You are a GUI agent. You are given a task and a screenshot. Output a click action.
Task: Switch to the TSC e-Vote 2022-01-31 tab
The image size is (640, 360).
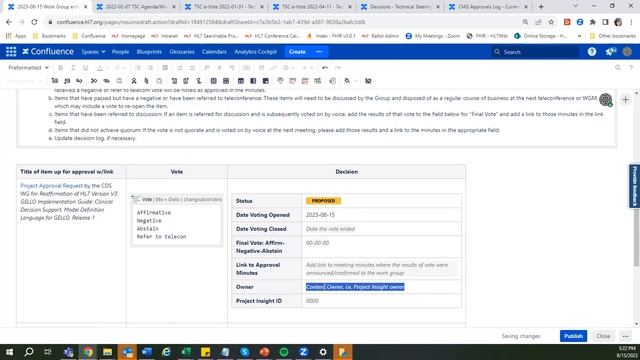224,7
